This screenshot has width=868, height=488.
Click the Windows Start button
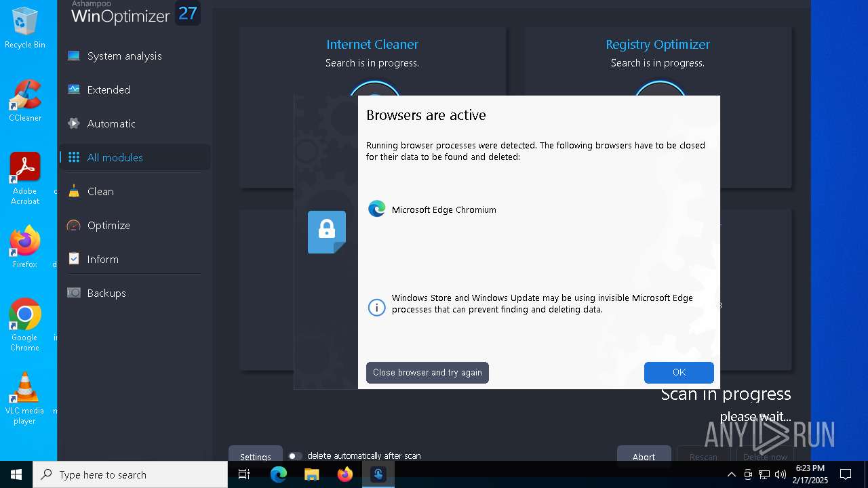click(x=16, y=474)
